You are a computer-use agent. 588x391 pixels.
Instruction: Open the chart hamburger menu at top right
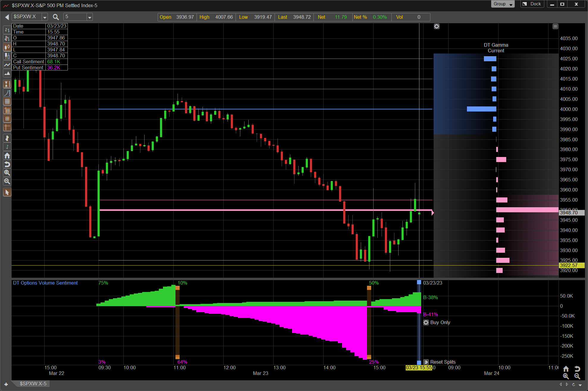click(x=555, y=26)
